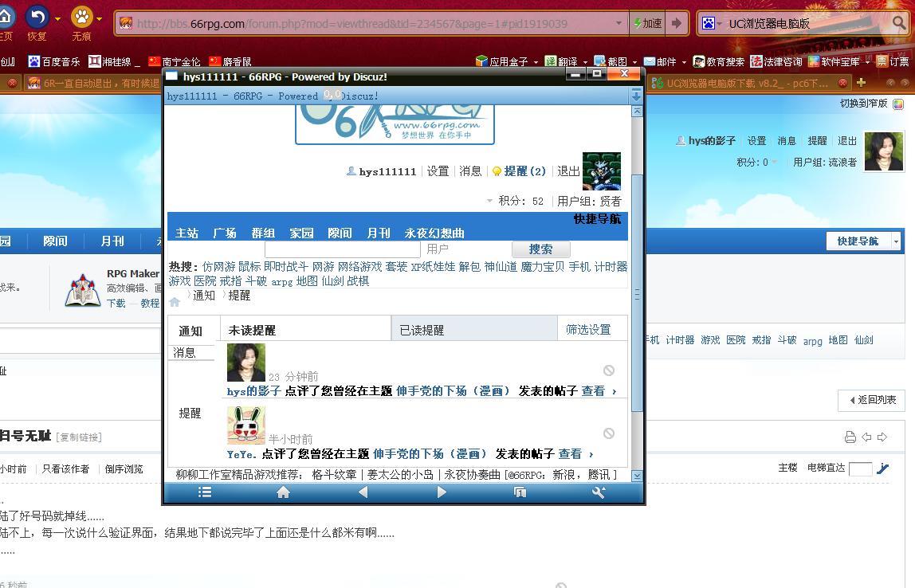This screenshot has width=915, height=588.
Task: Go forward using popup's right triangle button
Action: [442, 492]
